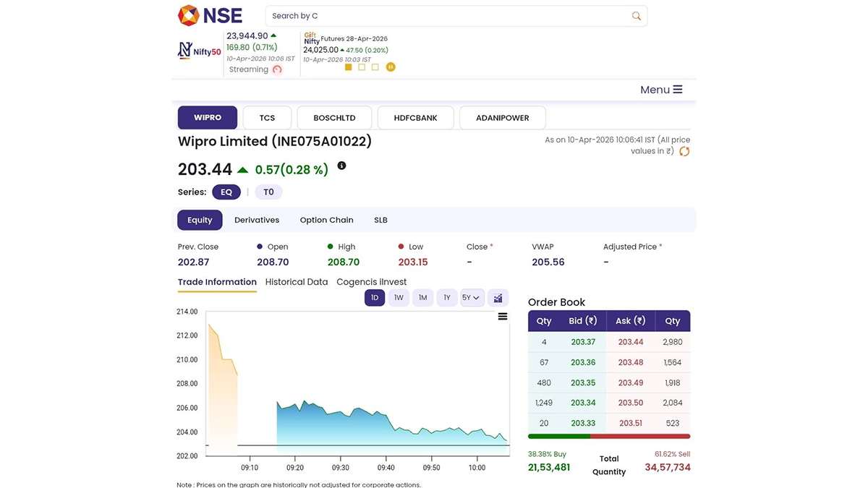
Task: Select the second ticker carousel dot
Action: 362,67
